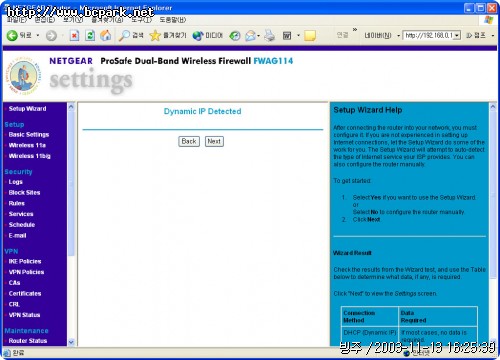Click the Dynamic IP Detected heading

coord(202,111)
